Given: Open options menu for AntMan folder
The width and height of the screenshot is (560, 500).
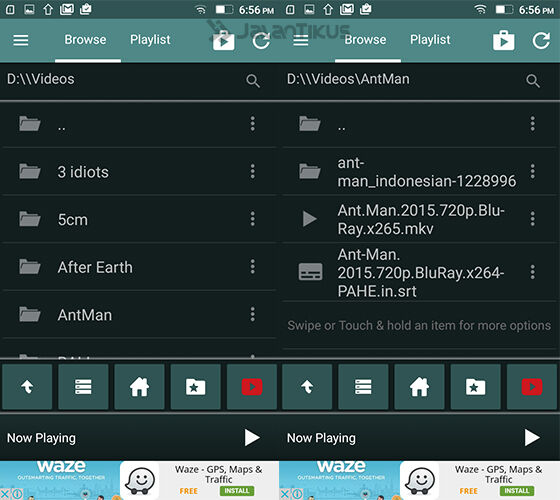Looking at the screenshot, I should tap(252, 314).
